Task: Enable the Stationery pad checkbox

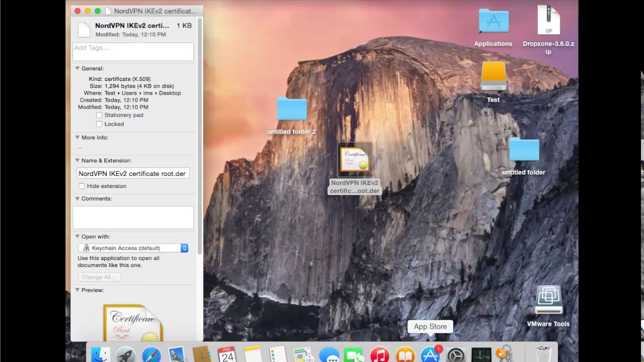Action: (x=99, y=115)
